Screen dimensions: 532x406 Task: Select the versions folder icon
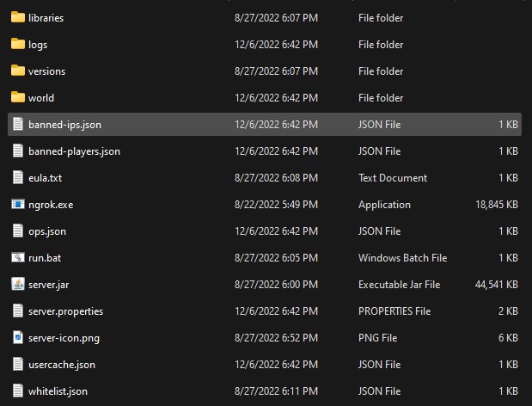click(x=18, y=71)
